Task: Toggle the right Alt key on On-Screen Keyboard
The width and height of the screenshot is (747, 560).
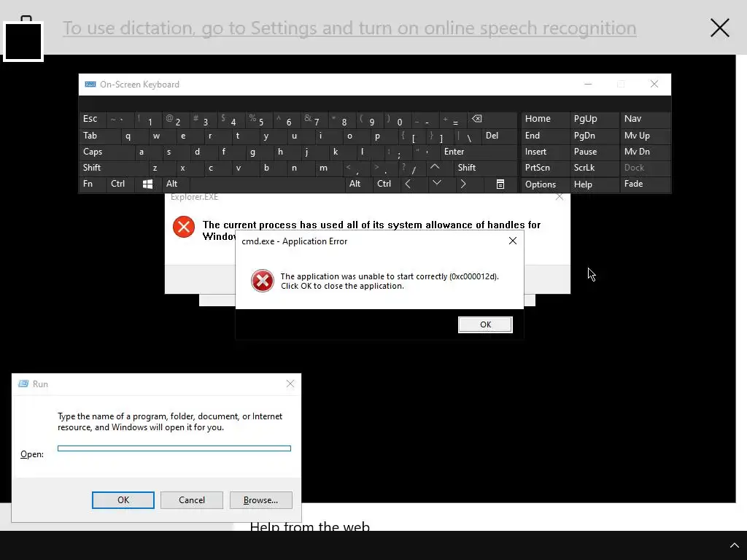Action: tap(357, 184)
